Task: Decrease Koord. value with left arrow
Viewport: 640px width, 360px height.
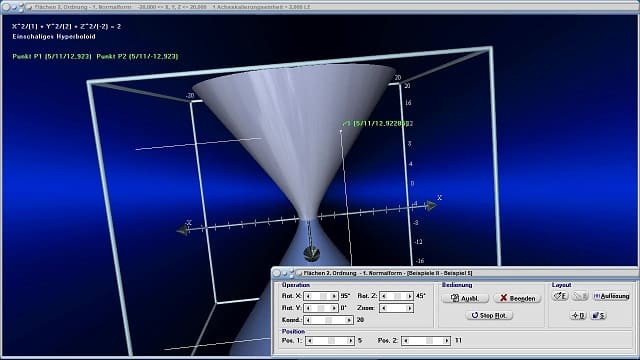Action: pyautogui.click(x=308, y=320)
